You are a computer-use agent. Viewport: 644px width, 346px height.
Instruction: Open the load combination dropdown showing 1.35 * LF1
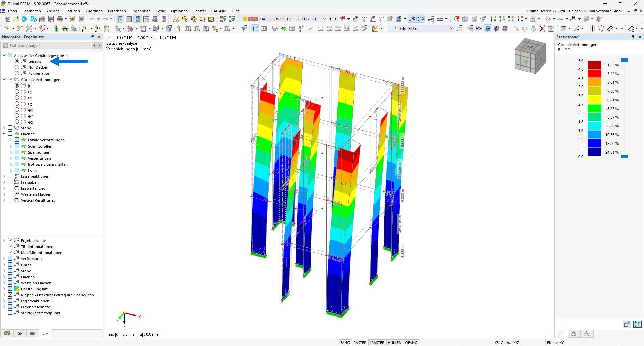pyautogui.click(x=324, y=19)
